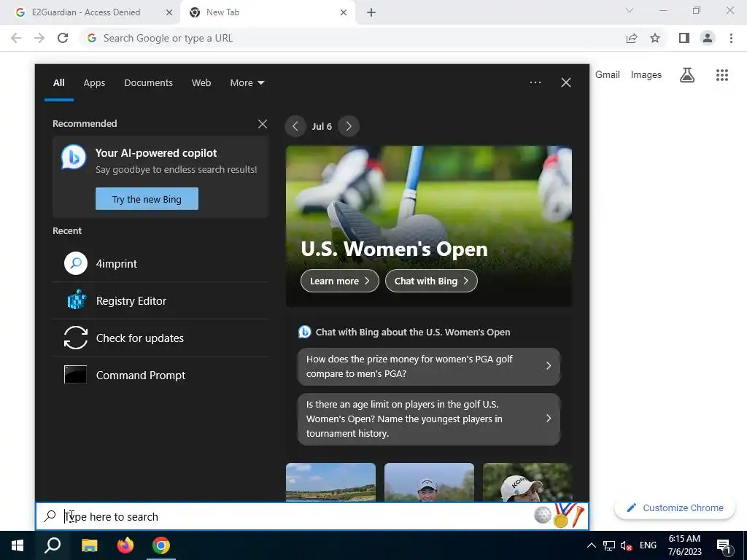Switch to Apps search filter
The image size is (747, 560).
94,83
